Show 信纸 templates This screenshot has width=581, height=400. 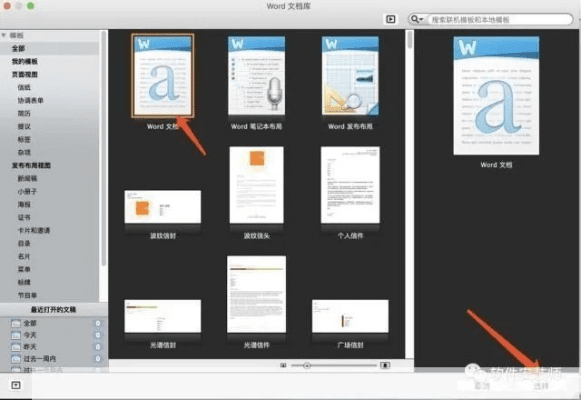click(24, 87)
